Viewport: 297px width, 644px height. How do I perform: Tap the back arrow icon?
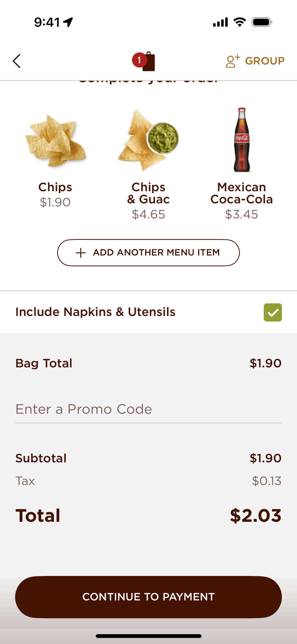pyautogui.click(x=17, y=61)
